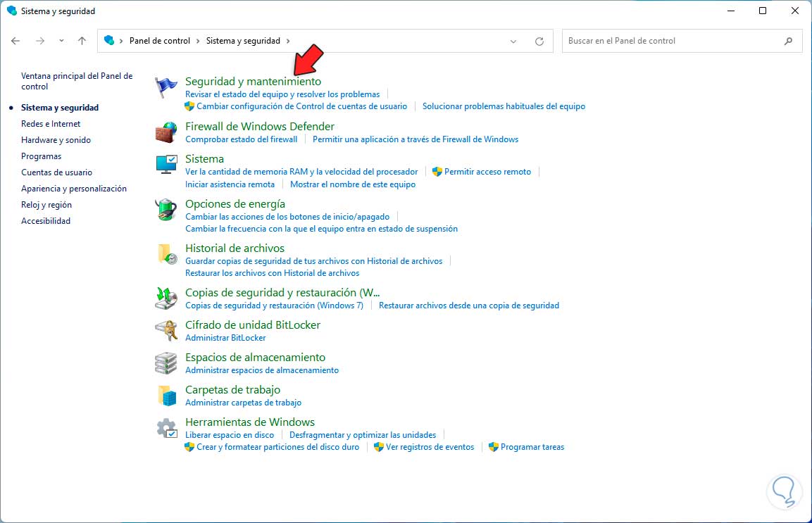Open Programas category
This screenshot has width=812, height=523.
point(42,156)
